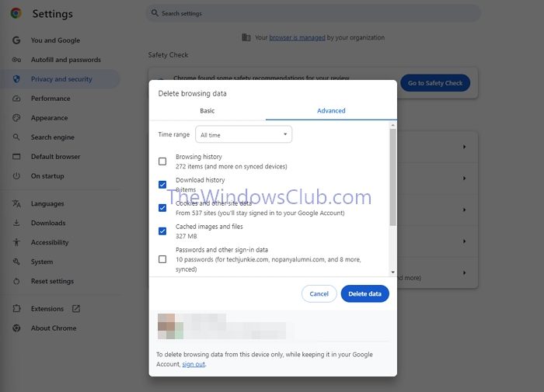The image size is (544, 392).
Task: Click the Chrome logo beside Settings
Action: point(16,13)
